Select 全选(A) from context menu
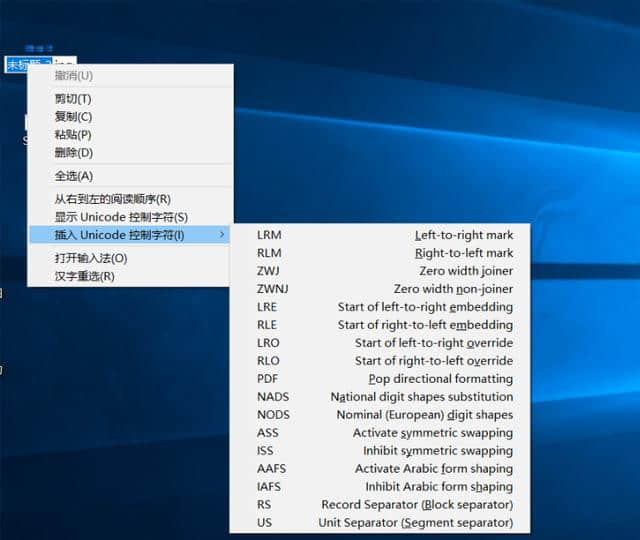The width and height of the screenshot is (640, 540). point(130,176)
